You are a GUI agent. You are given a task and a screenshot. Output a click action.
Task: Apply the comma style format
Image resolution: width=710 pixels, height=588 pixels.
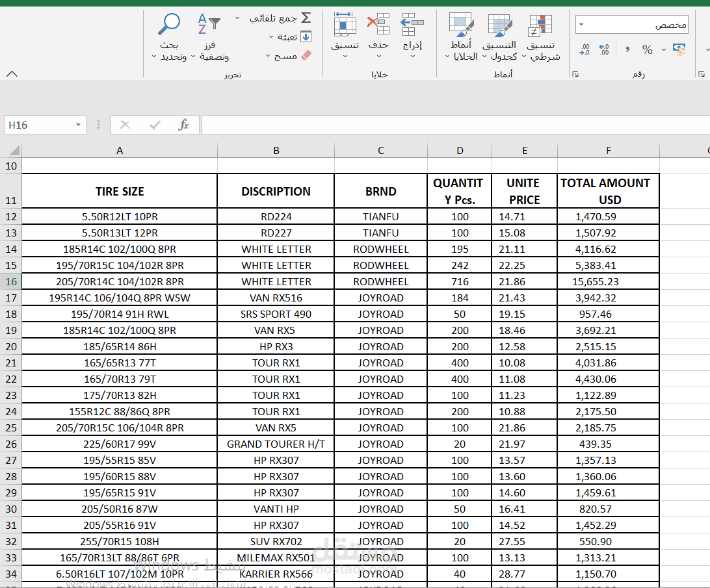coord(627,49)
